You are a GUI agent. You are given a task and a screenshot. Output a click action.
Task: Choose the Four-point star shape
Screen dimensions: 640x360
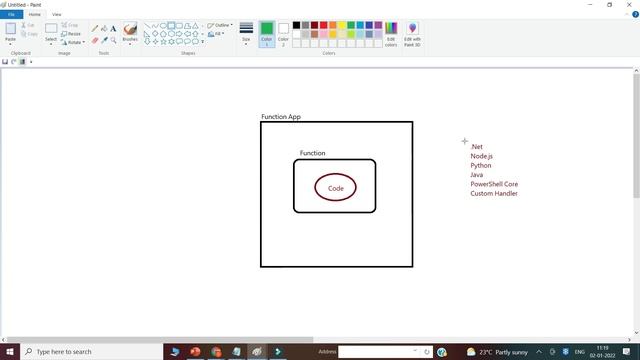pos(155,42)
